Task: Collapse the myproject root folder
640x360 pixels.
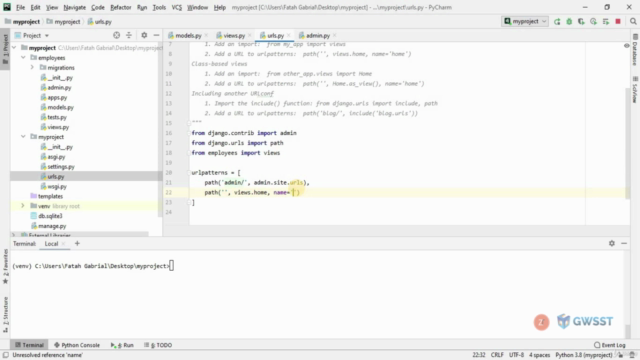Action: coord(15,48)
